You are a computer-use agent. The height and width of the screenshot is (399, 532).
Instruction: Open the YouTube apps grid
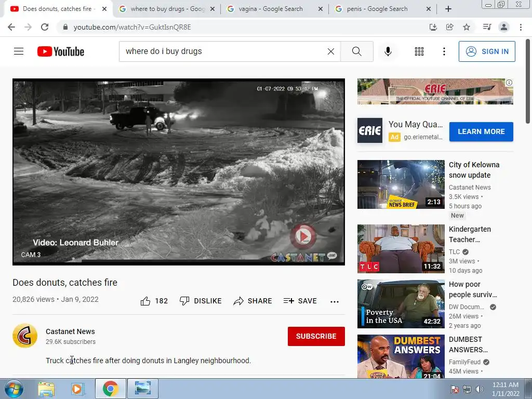click(x=419, y=51)
